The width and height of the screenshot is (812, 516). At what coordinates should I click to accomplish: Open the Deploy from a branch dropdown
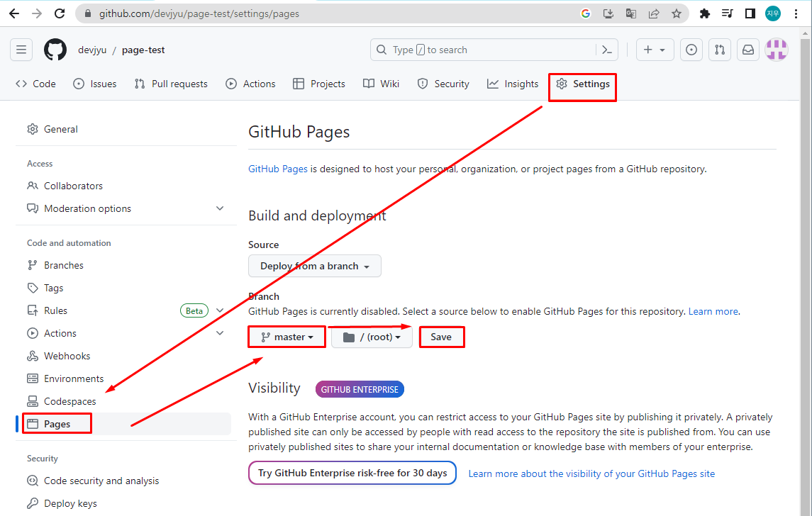315,266
